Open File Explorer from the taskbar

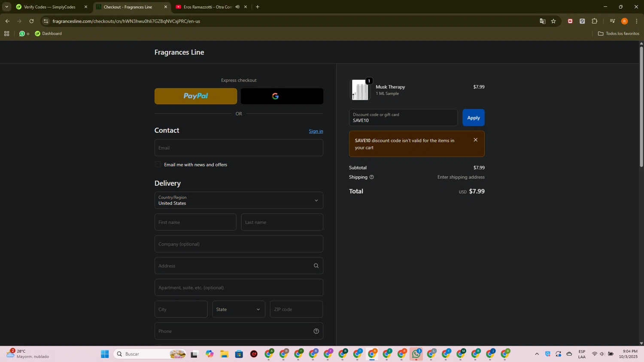[x=224, y=354]
